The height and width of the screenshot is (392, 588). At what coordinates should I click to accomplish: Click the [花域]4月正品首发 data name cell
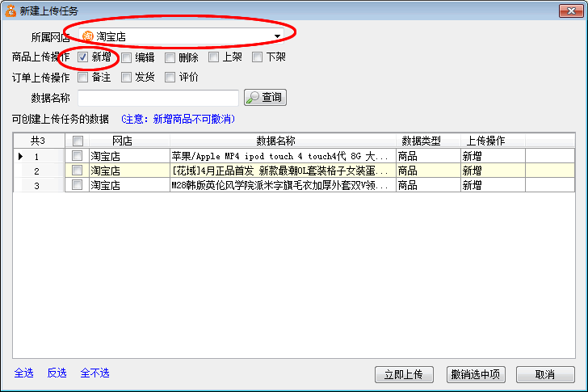tap(283, 171)
